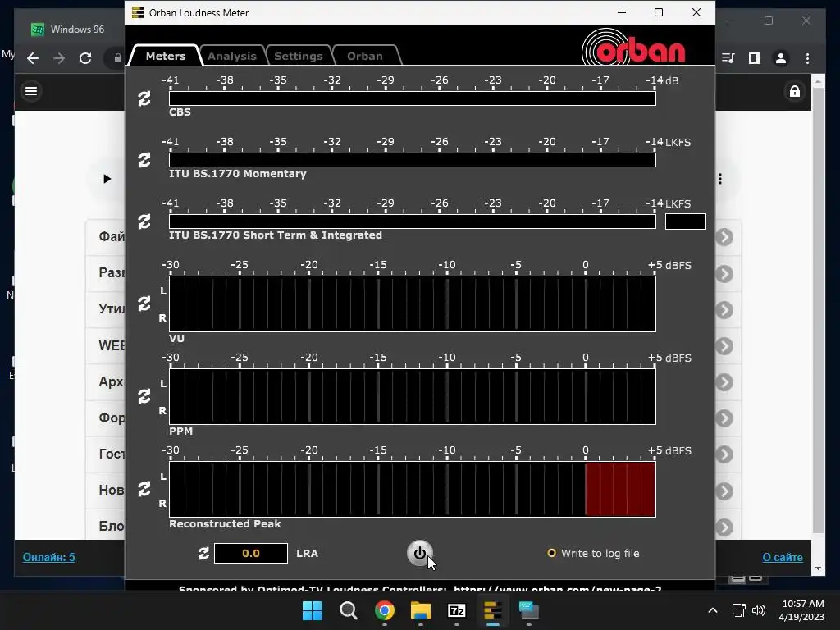Image resolution: width=840 pixels, height=630 pixels.
Task: Reset the VU meter
Action: pos(144,304)
